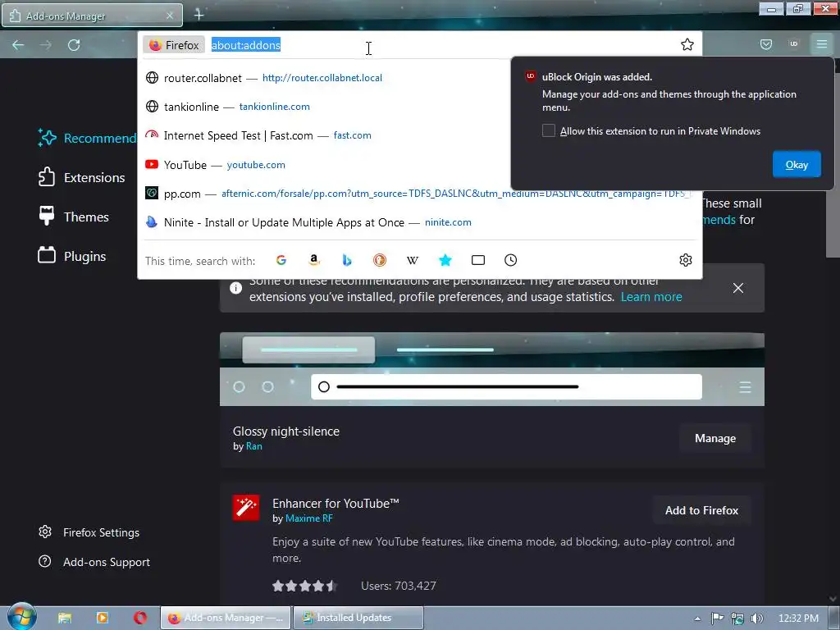840x630 pixels.
Task: Open Action Center flag tray icon
Action: click(717, 619)
